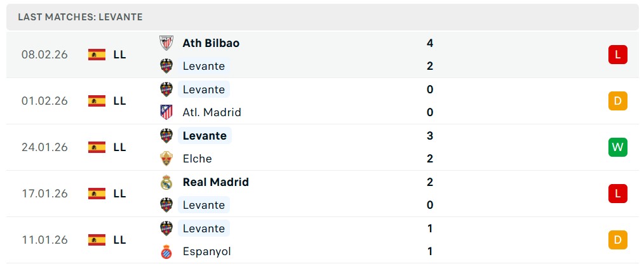Click the red L badge for 17.01.26
The image size is (644, 271).
[617, 194]
